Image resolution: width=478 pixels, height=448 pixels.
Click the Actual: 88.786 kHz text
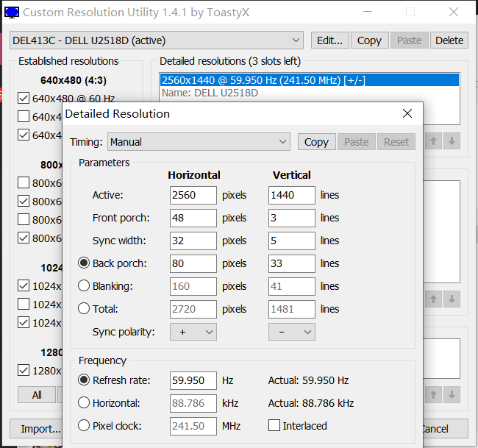(311, 403)
